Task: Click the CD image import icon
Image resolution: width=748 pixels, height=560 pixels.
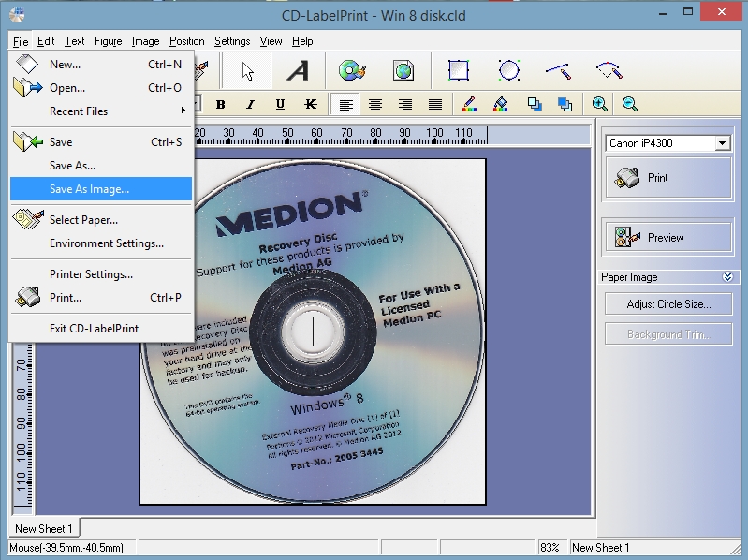Action: pos(352,70)
